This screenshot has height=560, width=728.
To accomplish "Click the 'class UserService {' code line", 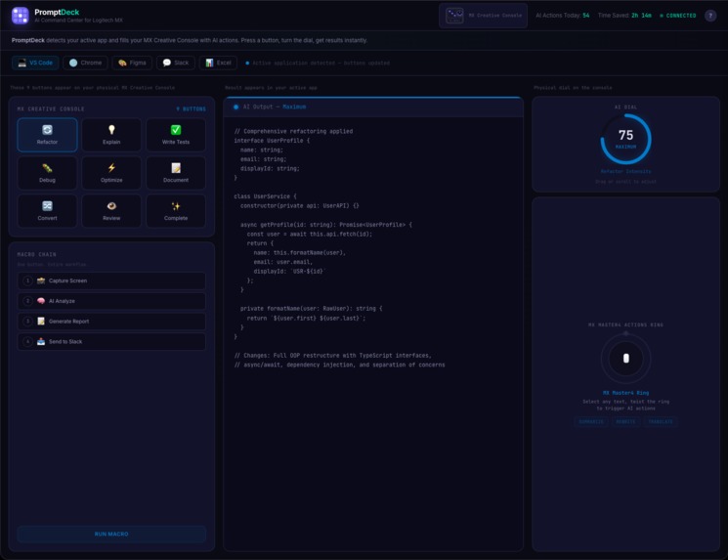I will point(265,196).
